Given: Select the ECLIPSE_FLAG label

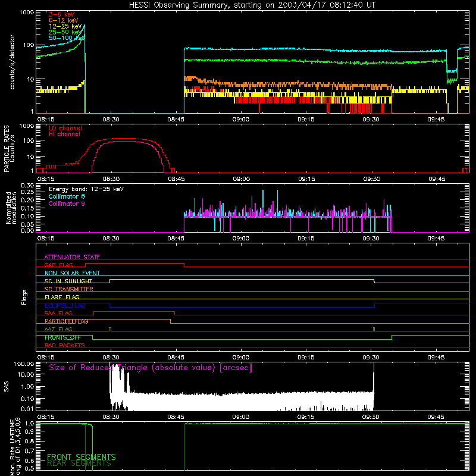Looking at the screenshot, I should (65, 305).
